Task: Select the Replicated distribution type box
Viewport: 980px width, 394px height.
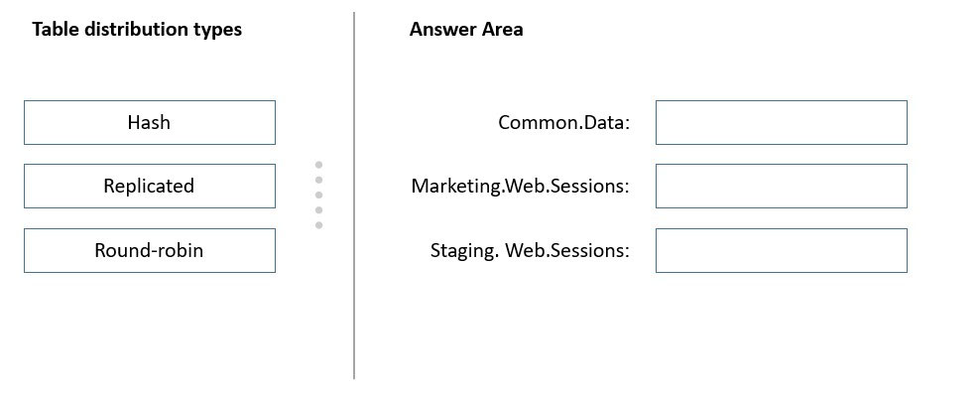Action: 150,186
